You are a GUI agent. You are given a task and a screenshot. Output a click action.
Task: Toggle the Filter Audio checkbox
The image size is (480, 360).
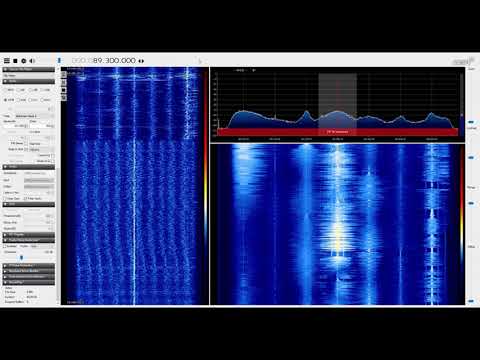tap(26, 198)
